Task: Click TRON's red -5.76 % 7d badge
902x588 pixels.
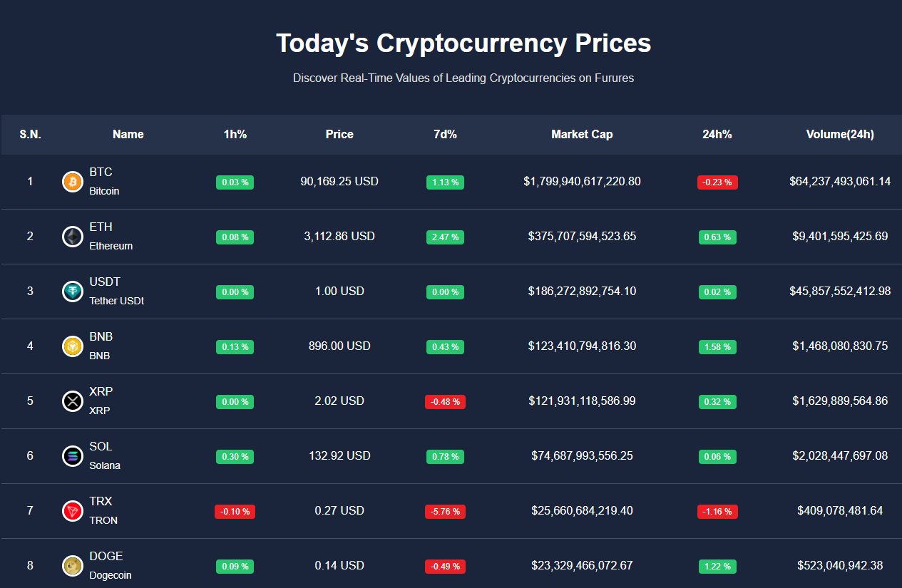Action: click(x=446, y=512)
